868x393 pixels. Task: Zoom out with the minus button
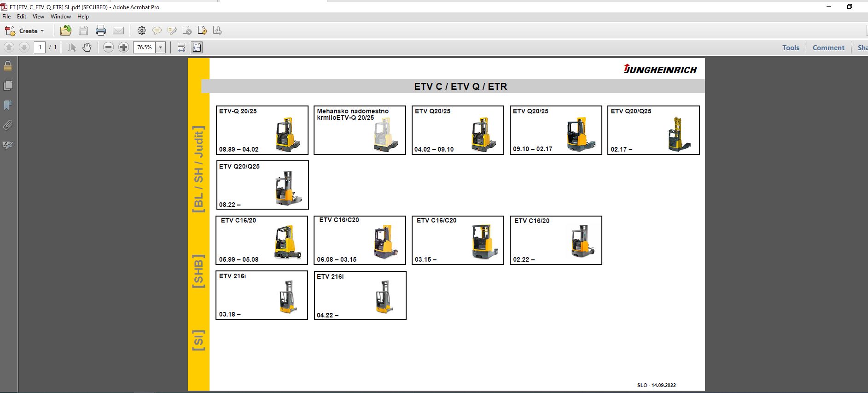coord(108,47)
